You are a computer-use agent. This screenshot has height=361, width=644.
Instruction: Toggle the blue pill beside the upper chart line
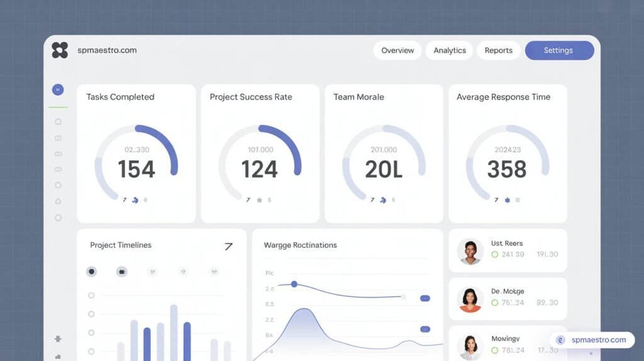tap(425, 298)
